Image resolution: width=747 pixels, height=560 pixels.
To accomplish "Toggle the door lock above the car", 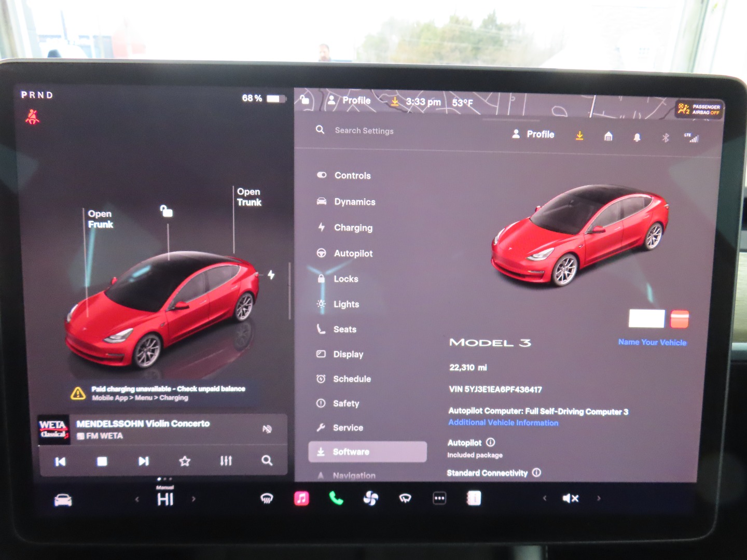I will click(x=167, y=211).
